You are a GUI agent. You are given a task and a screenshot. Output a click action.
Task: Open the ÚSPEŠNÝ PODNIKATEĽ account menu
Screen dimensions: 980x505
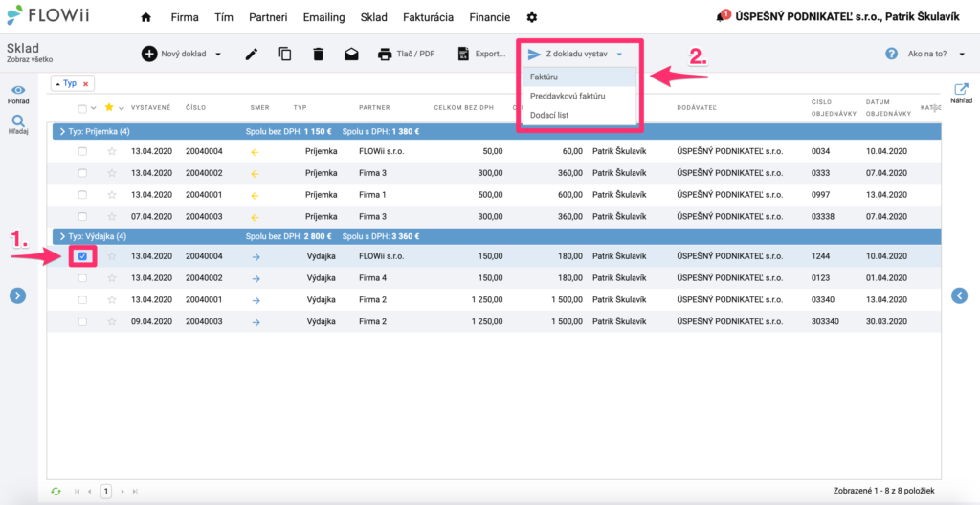(848, 17)
